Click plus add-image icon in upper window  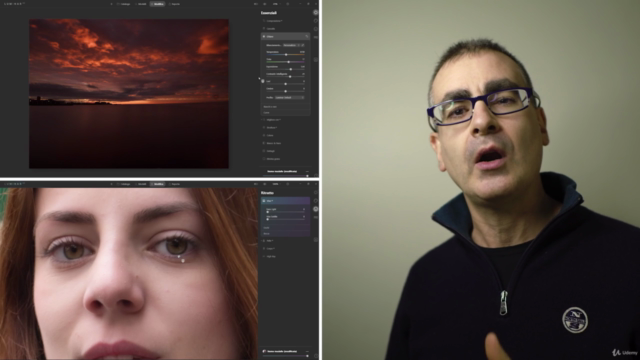point(111,4)
